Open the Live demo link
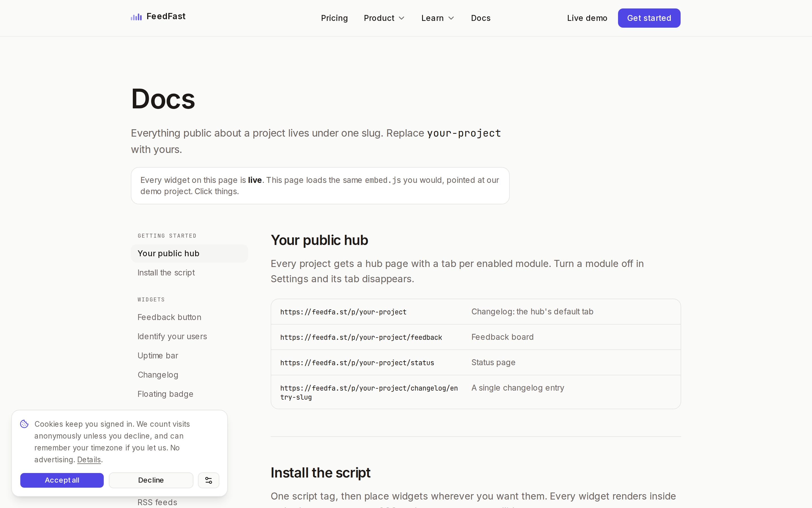 (x=587, y=18)
